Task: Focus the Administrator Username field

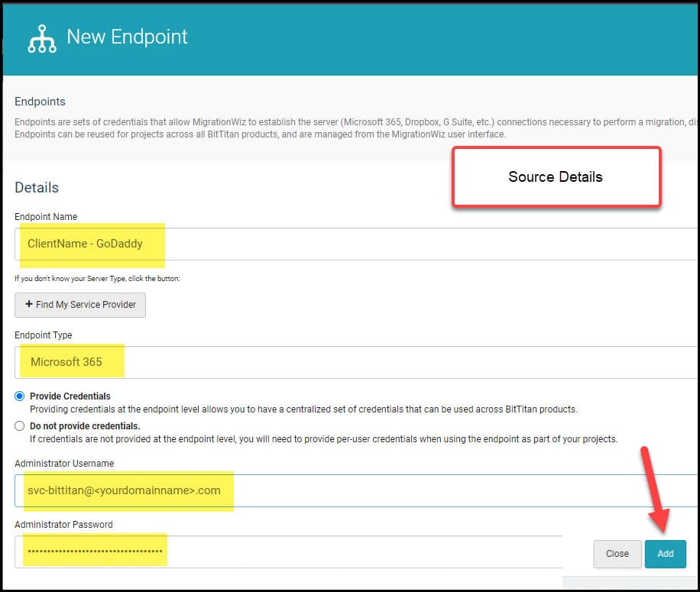Action: pos(356,490)
